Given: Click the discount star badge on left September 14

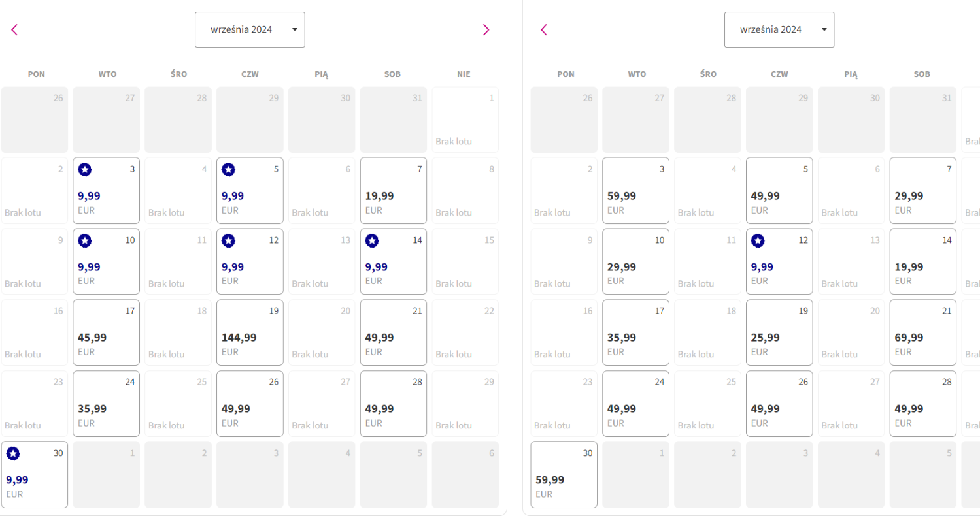Looking at the screenshot, I should (372, 241).
